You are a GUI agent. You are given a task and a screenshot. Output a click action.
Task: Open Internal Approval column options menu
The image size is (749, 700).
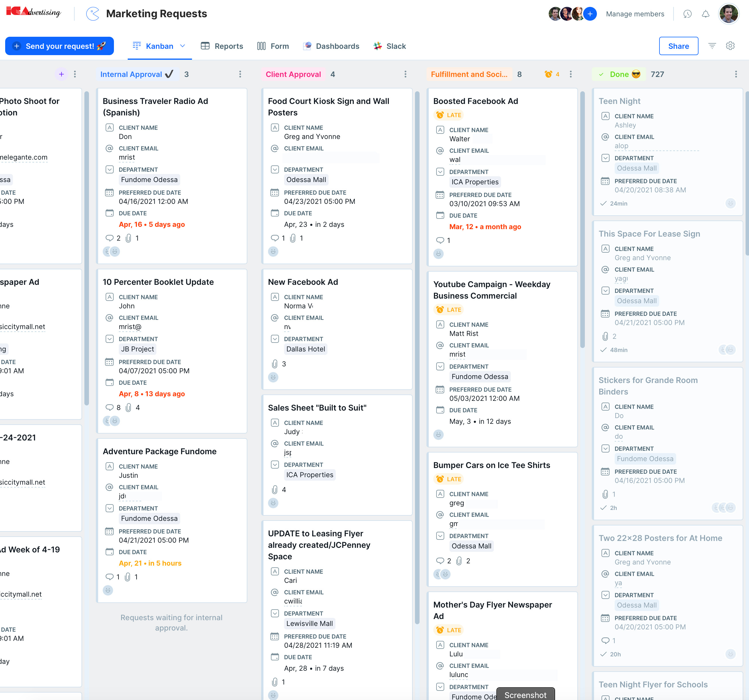click(240, 74)
